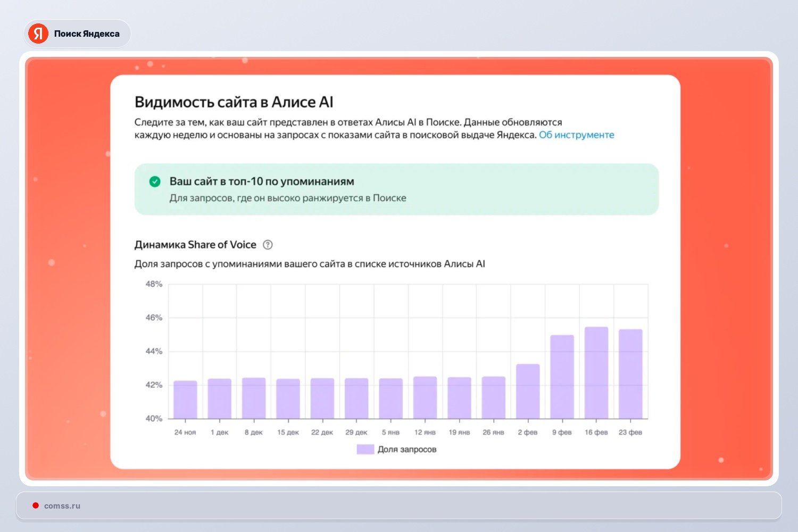Click the "Динамика Share of Voice" title
The width and height of the screenshot is (798, 532).
[x=195, y=245]
